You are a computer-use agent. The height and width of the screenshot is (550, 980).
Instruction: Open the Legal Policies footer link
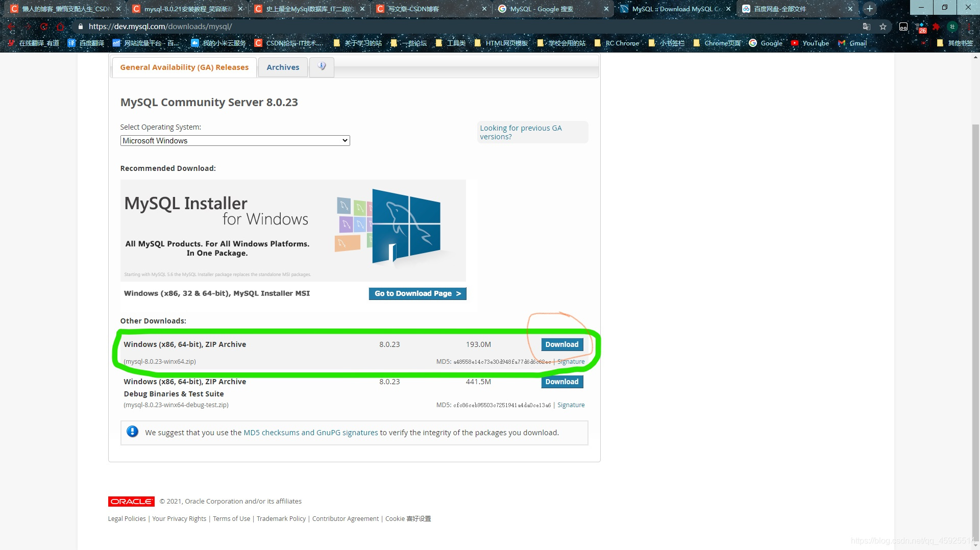127,518
